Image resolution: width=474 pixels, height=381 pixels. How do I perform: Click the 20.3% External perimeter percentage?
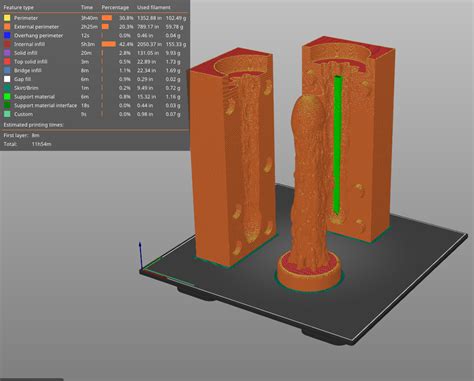click(x=126, y=27)
